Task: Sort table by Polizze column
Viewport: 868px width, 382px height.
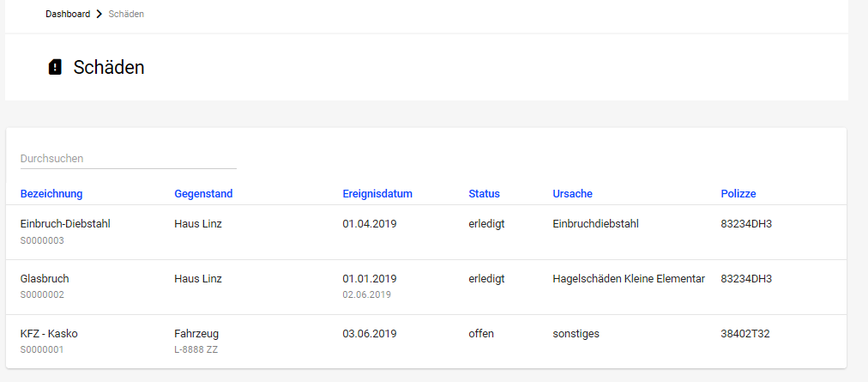Action: (x=738, y=194)
